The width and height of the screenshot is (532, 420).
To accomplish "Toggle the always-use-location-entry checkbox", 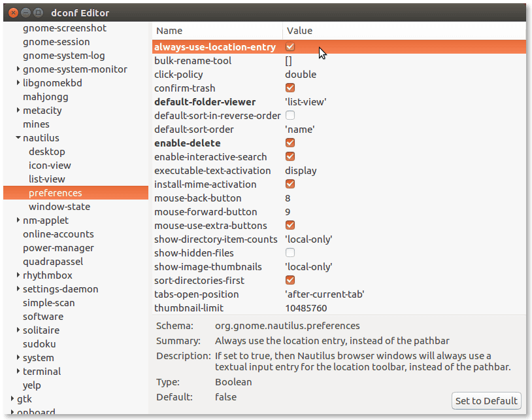I will click(290, 46).
